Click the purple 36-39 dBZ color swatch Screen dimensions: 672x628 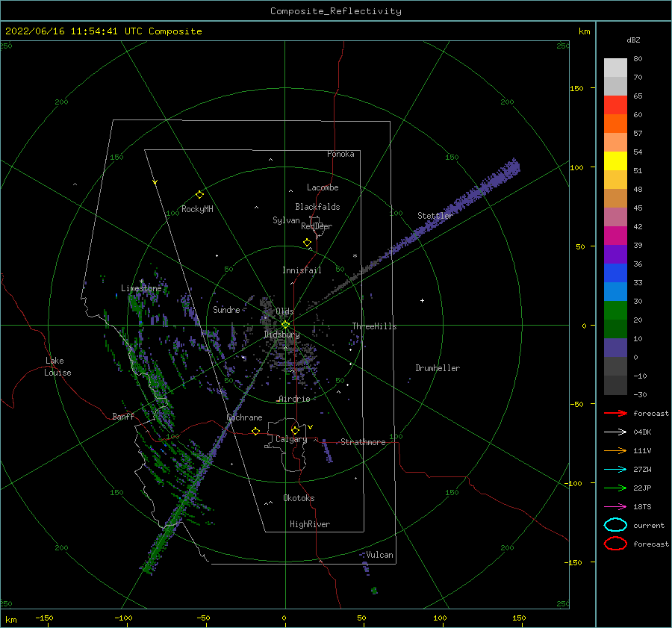pyautogui.click(x=615, y=254)
